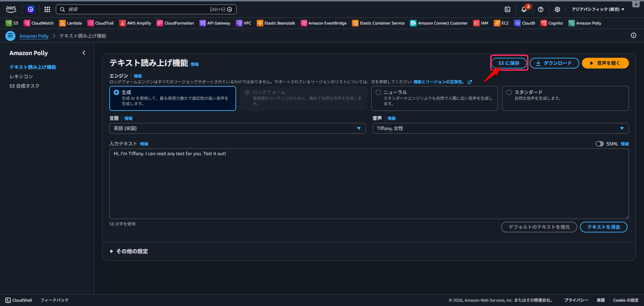Open API Gateway shortcut in favorites bar
This screenshot has width=644, height=306.
215,23
